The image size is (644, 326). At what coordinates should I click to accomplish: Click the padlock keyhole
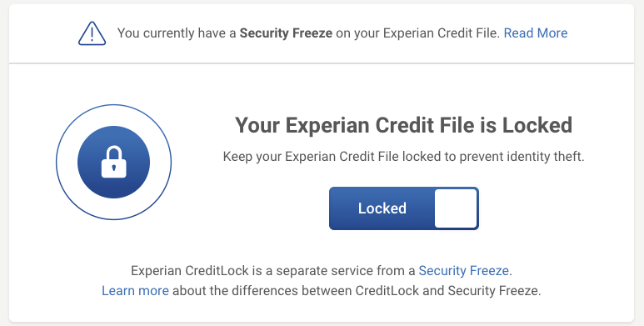pos(114,168)
